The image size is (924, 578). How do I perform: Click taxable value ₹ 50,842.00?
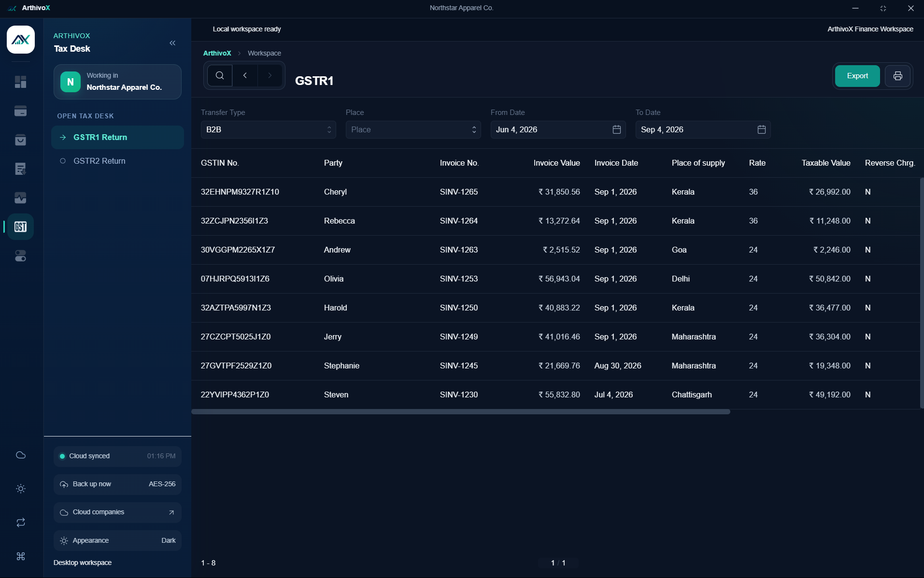pyautogui.click(x=829, y=279)
